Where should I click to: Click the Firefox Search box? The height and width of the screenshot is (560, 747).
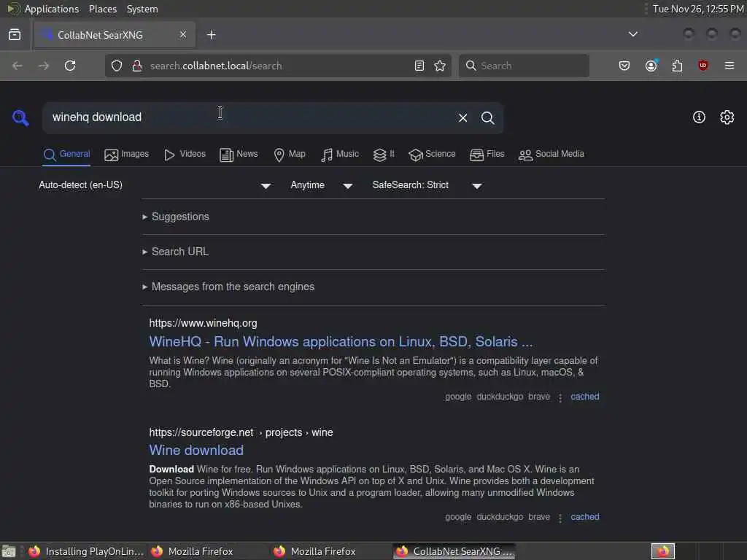[524, 66]
